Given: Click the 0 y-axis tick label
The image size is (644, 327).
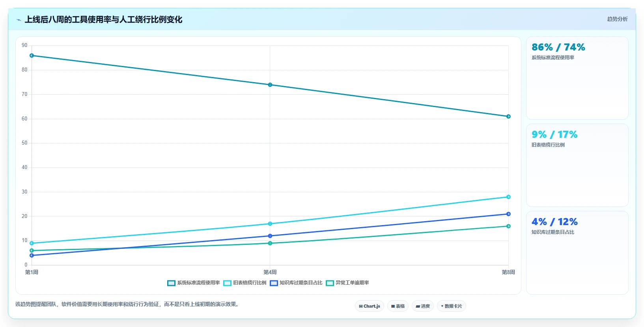Looking at the screenshot, I should click(x=26, y=265).
